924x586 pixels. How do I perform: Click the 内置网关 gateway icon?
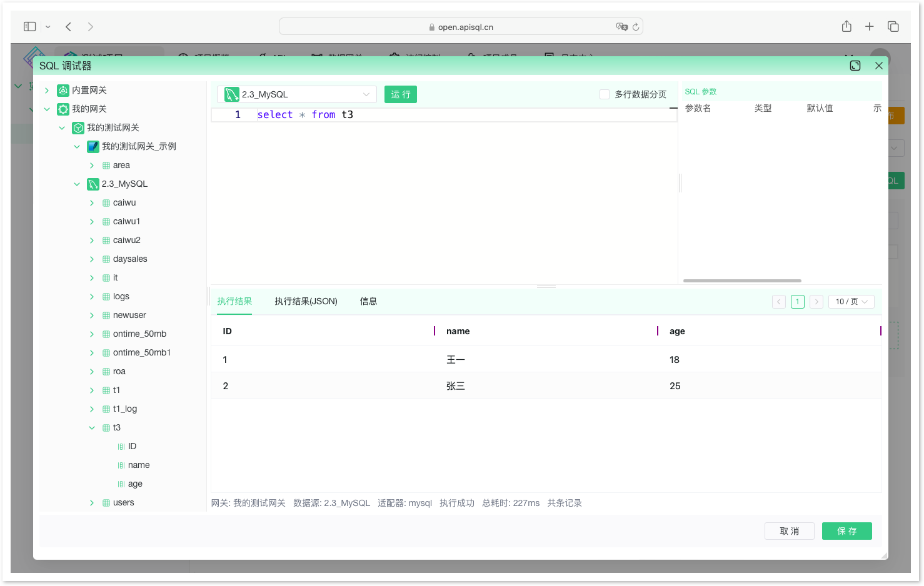click(x=63, y=91)
